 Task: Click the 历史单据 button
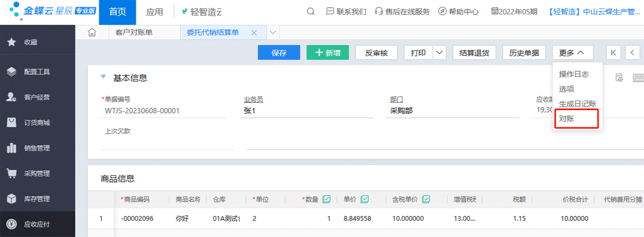click(x=524, y=53)
